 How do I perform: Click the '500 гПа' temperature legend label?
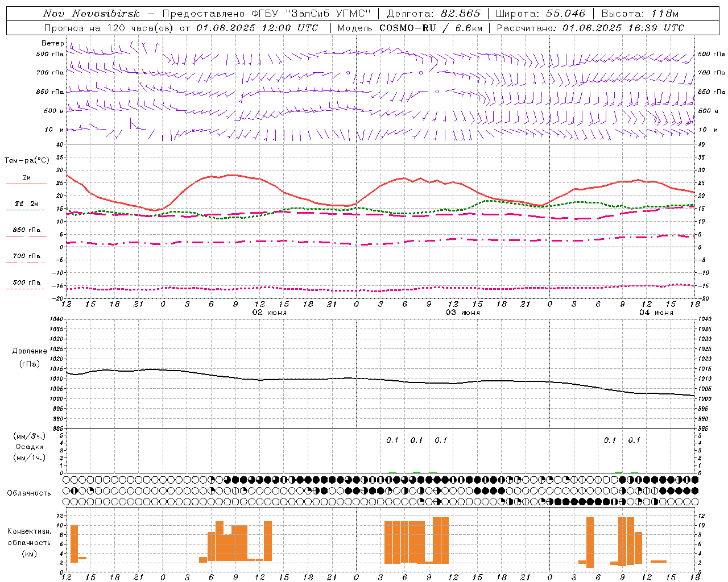tap(27, 282)
